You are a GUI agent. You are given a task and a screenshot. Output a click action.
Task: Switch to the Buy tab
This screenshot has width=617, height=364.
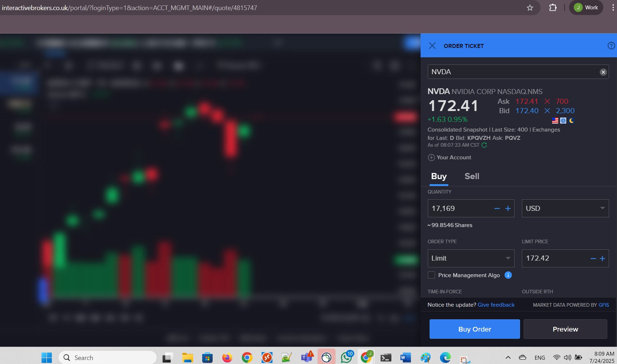pos(439,176)
